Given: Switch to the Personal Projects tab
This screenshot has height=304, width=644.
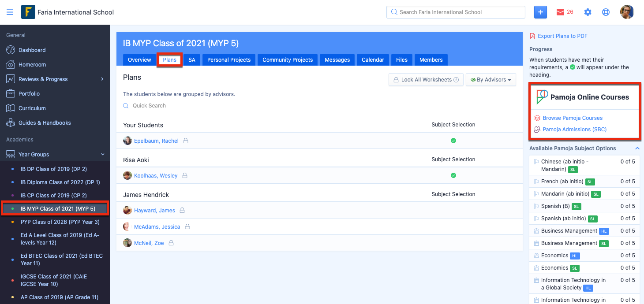Looking at the screenshot, I should pos(228,60).
